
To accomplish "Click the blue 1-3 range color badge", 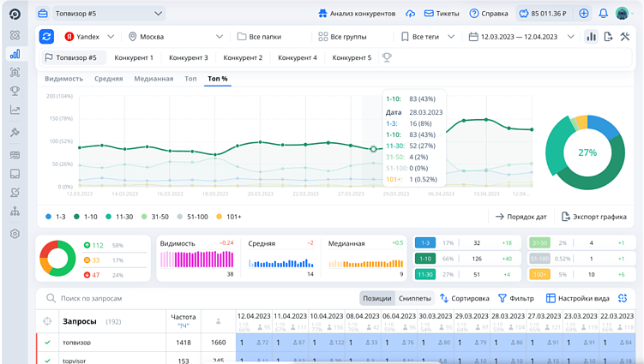I will tap(424, 243).
